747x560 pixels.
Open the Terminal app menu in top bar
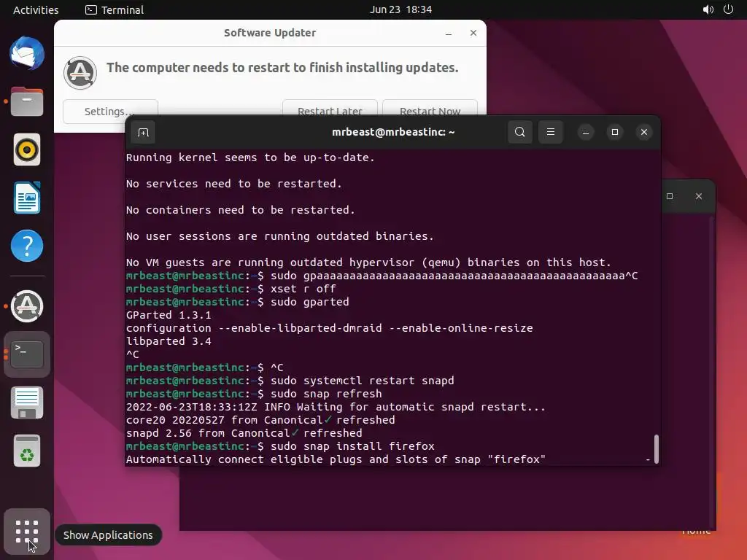pos(115,9)
